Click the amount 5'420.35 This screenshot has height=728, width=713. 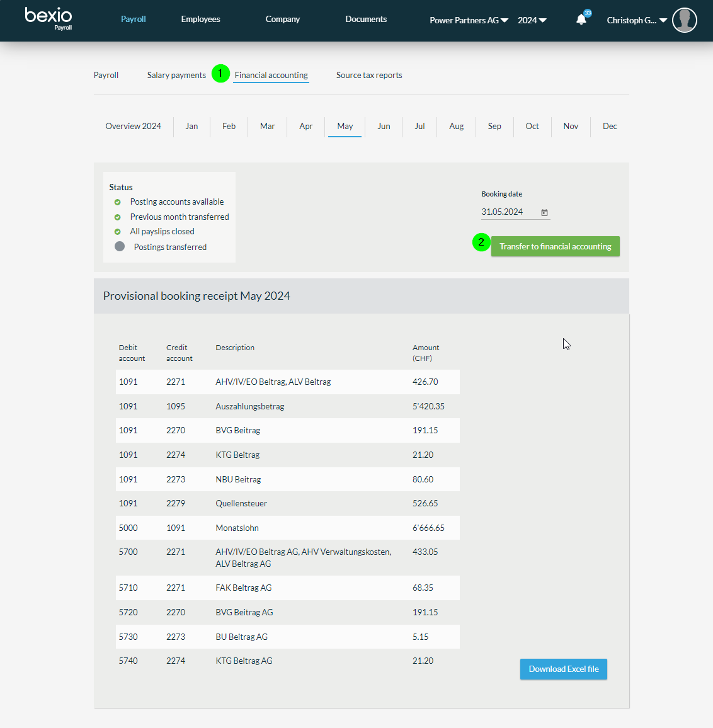pyautogui.click(x=428, y=406)
